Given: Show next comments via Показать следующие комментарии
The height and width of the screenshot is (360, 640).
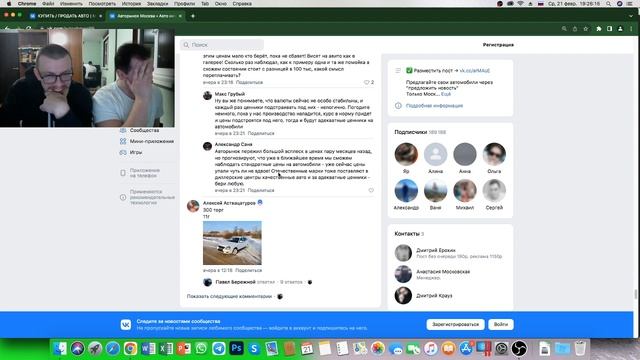Looking at the screenshot, I should [229, 296].
